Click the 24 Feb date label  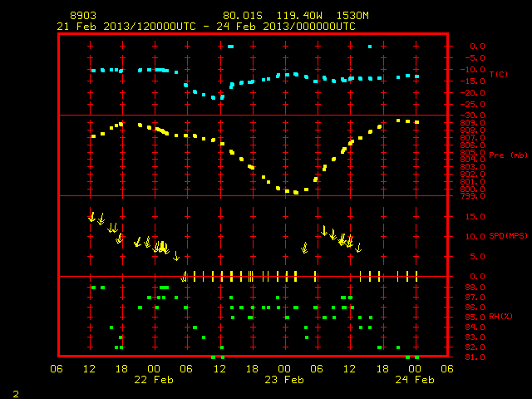(x=415, y=380)
